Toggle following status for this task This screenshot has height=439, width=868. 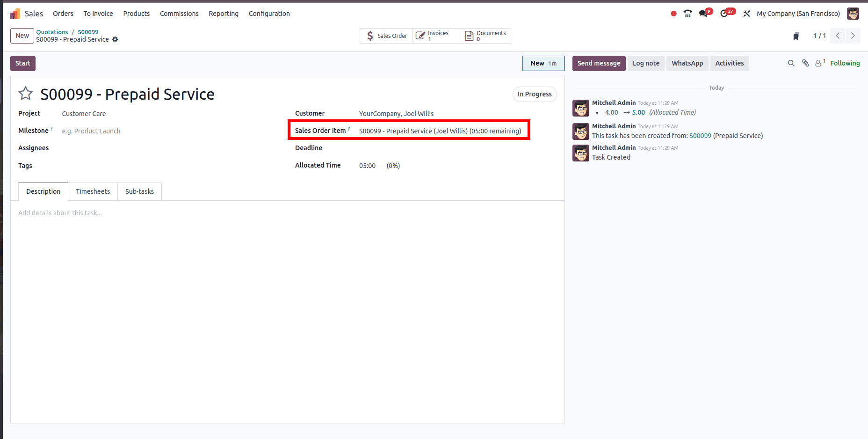tap(845, 63)
